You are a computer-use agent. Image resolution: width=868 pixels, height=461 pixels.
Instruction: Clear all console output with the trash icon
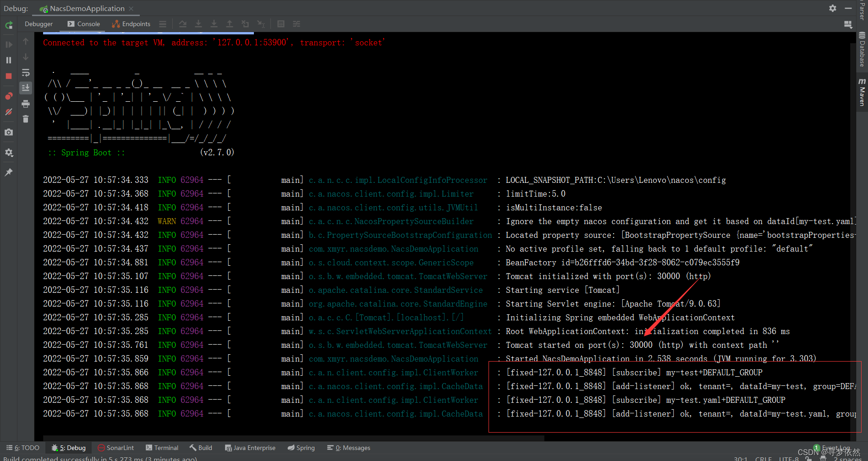(26, 119)
